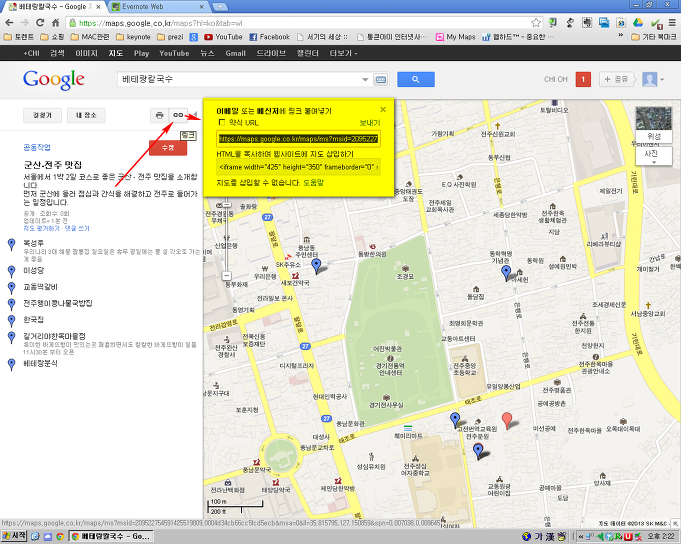Select 베테랑분식 in the place list
This screenshot has width=681, height=544.
(40, 363)
